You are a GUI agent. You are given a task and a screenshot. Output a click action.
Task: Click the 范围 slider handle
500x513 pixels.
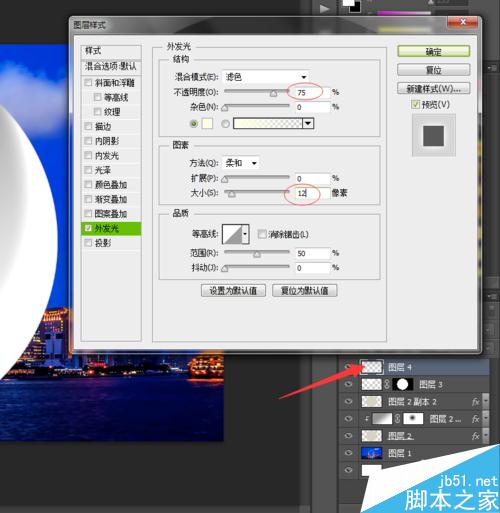pos(257,254)
